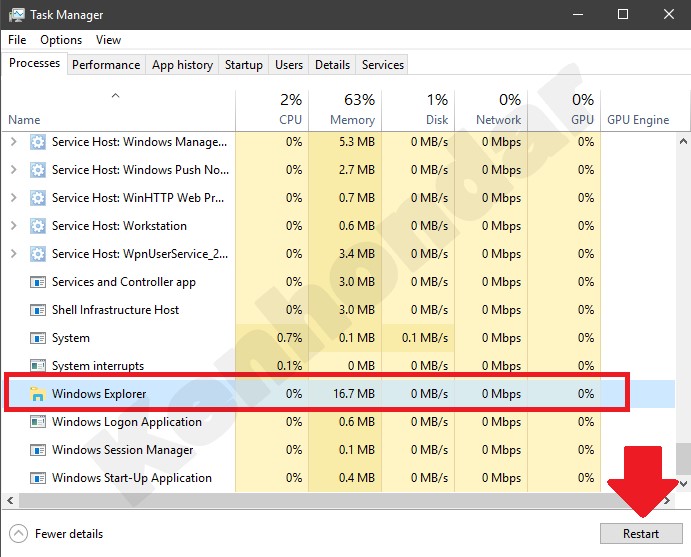
Task: Sort by the Disk column header
Action: point(418,111)
